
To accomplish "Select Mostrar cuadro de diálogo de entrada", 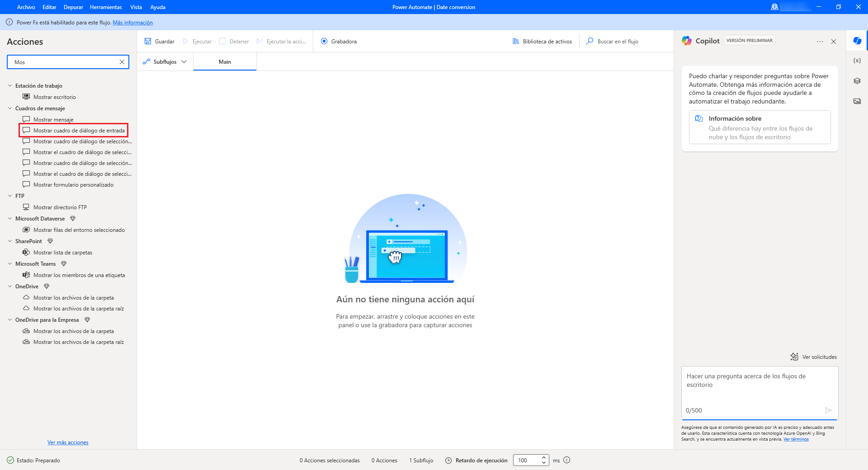I will coord(74,131).
